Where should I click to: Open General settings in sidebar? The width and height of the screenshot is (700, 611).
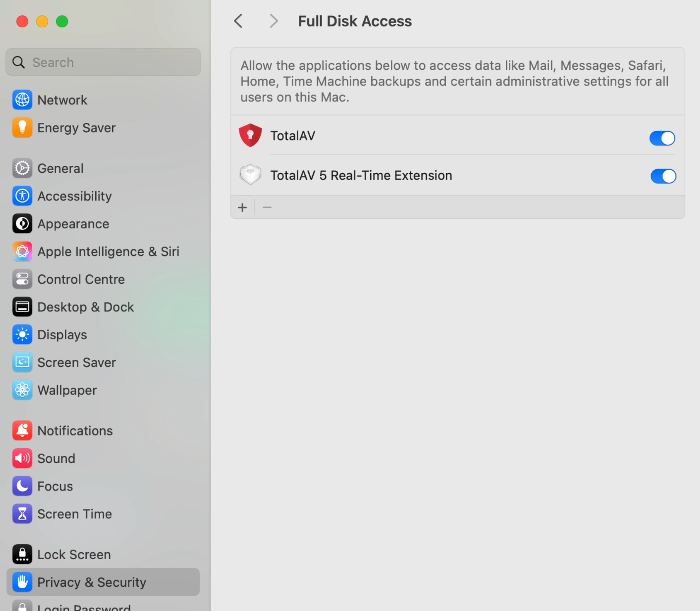point(60,168)
